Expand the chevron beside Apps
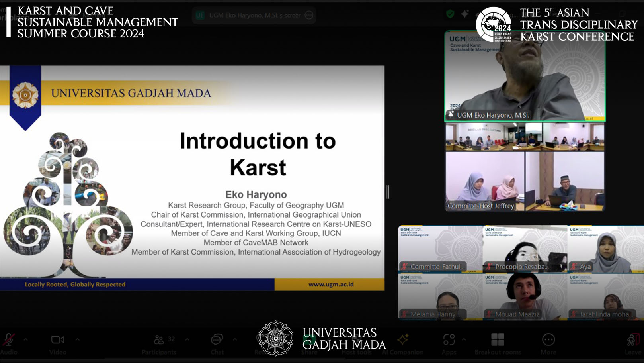Image resolution: width=644 pixels, height=363 pixels. [464, 340]
